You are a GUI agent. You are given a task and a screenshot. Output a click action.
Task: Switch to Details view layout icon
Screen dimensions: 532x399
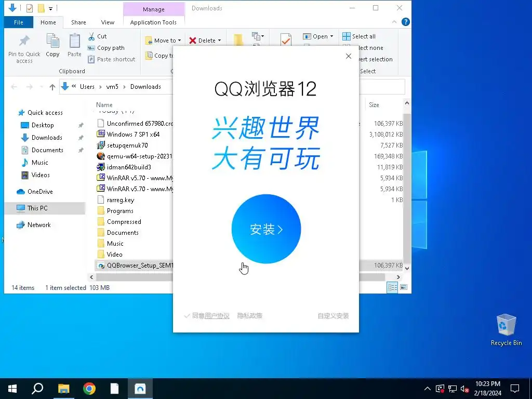click(393, 288)
